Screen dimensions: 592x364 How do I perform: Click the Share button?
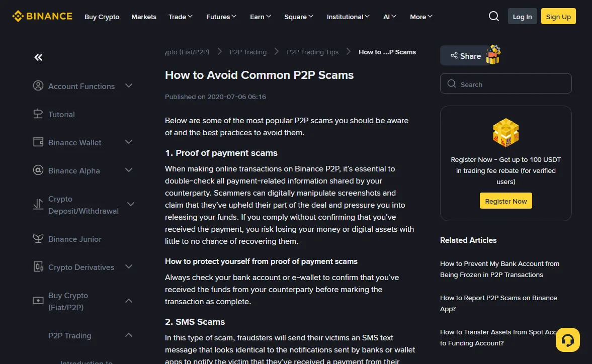click(x=466, y=56)
